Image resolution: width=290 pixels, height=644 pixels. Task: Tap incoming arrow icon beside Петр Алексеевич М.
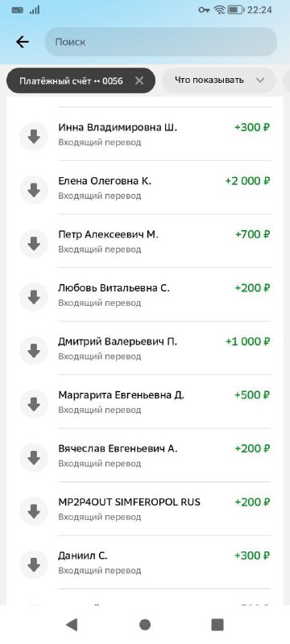[34, 244]
